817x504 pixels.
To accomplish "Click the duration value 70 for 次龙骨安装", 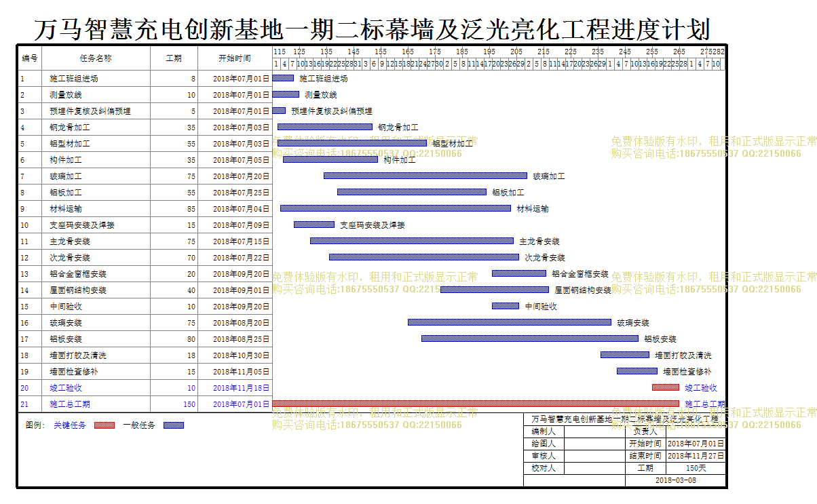I will 191,258.
